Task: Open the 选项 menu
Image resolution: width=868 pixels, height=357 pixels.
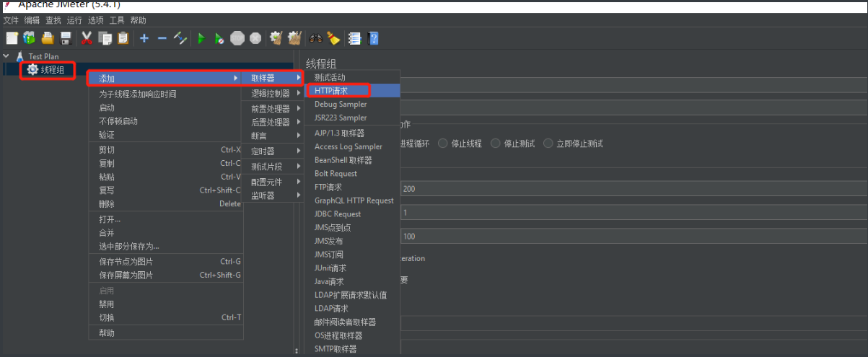Action: click(95, 20)
